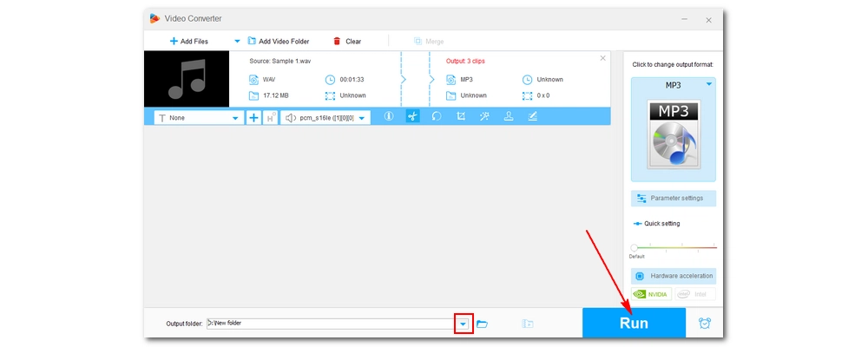This screenshot has width=868, height=347.
Task: Click the Intel acceleration badge
Action: click(x=695, y=294)
